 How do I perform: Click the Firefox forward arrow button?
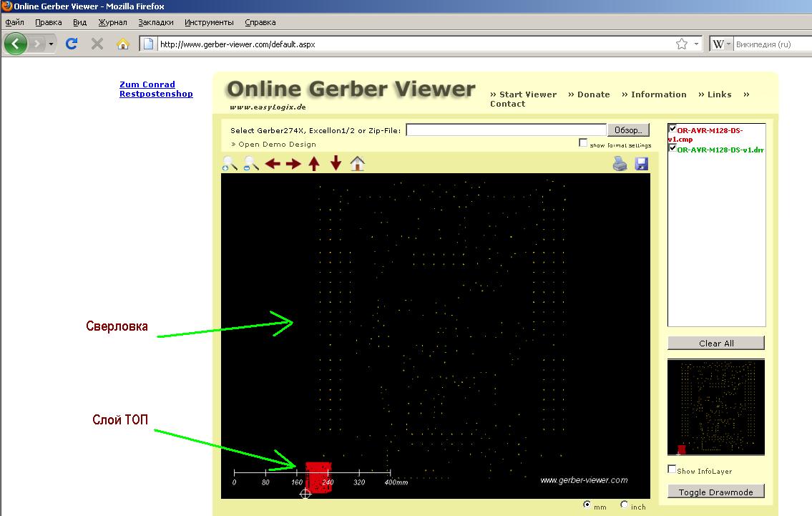pos(36,44)
